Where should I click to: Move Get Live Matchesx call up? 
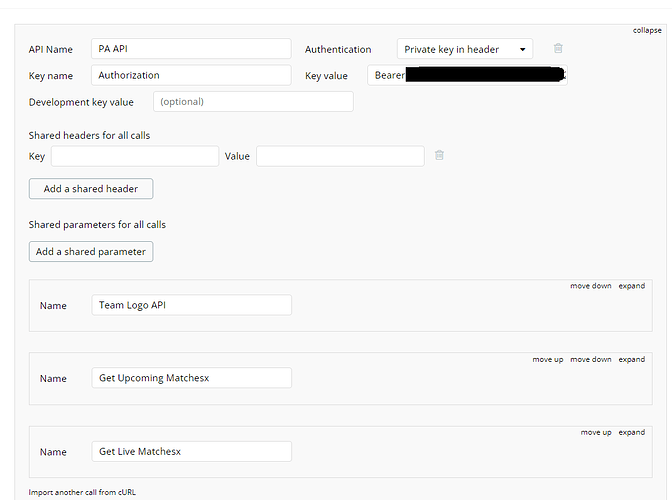(596, 432)
